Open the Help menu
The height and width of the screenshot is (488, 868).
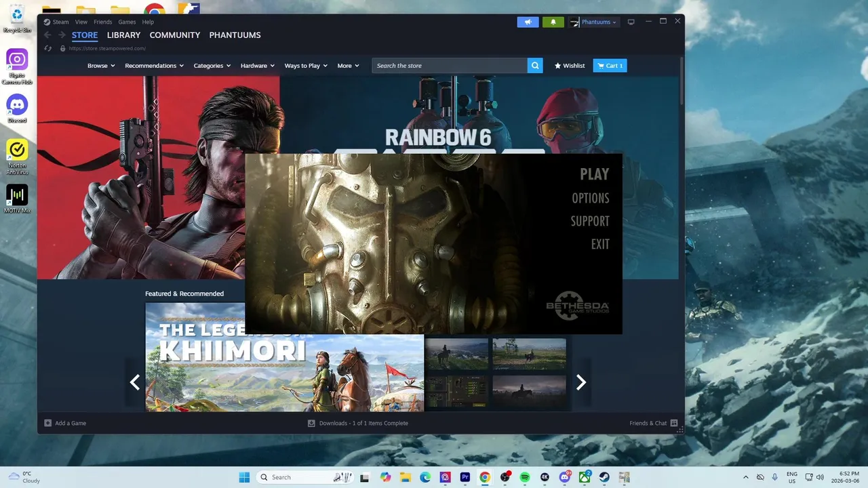click(x=148, y=22)
